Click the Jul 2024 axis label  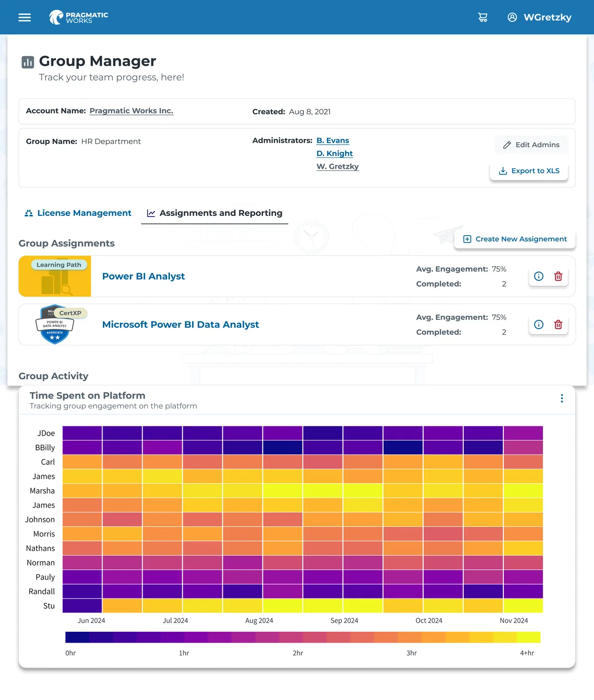pyautogui.click(x=175, y=621)
